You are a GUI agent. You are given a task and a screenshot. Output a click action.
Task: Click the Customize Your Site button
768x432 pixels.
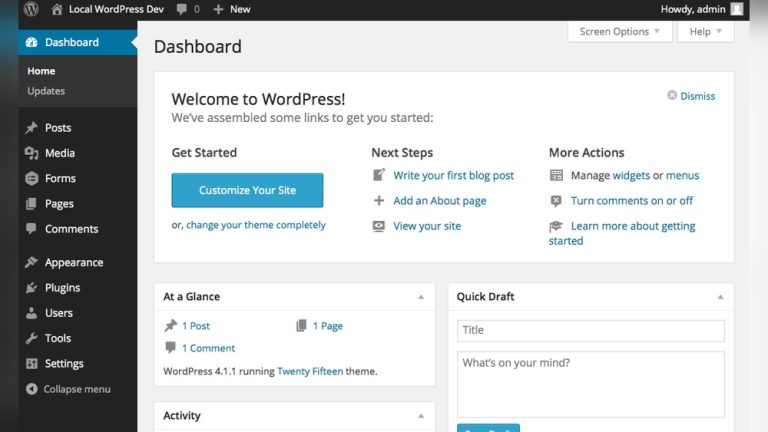click(x=247, y=190)
